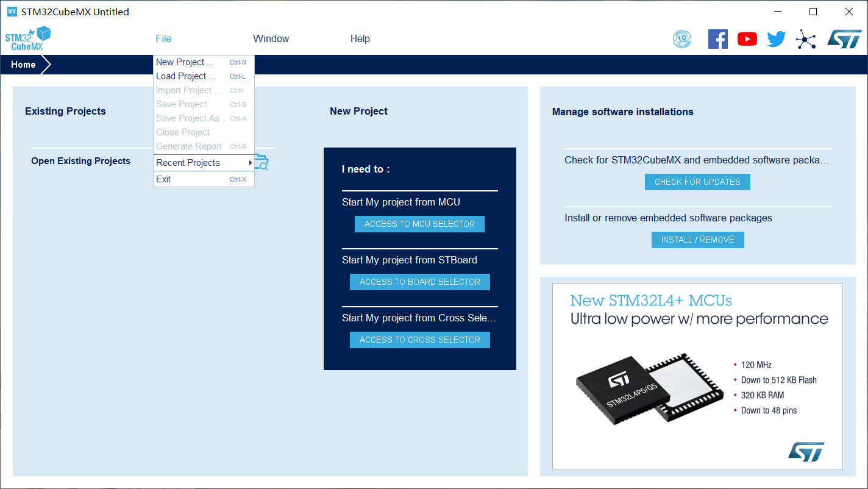Click 'Down to 48 pins' bullet

[769, 410]
